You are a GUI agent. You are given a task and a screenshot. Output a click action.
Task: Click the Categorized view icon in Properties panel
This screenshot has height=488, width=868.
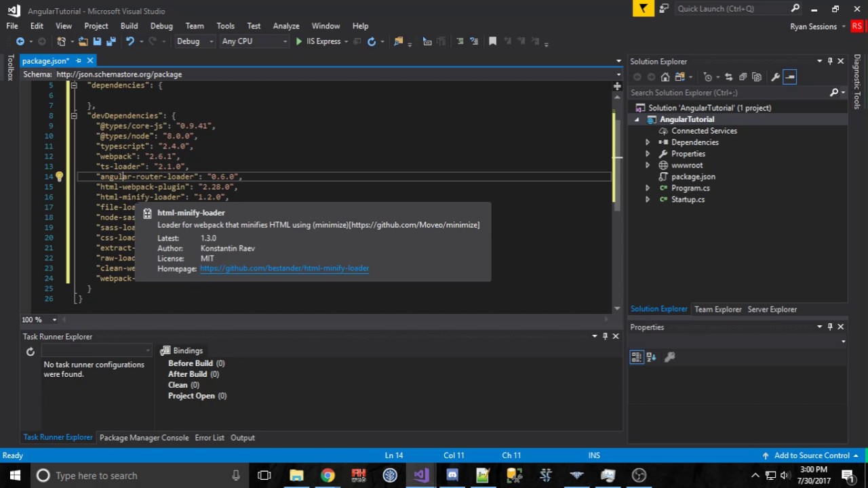click(636, 357)
